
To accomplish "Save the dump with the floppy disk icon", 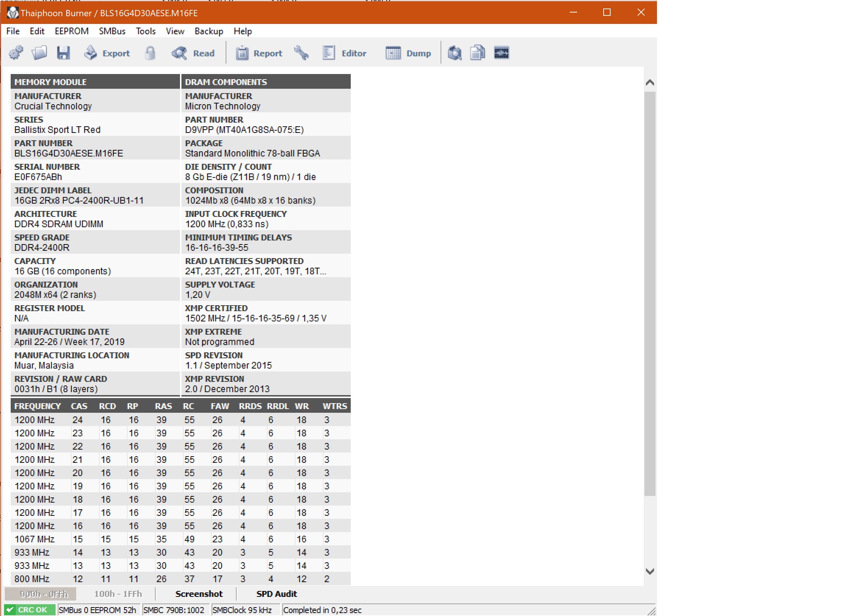I will [x=63, y=53].
